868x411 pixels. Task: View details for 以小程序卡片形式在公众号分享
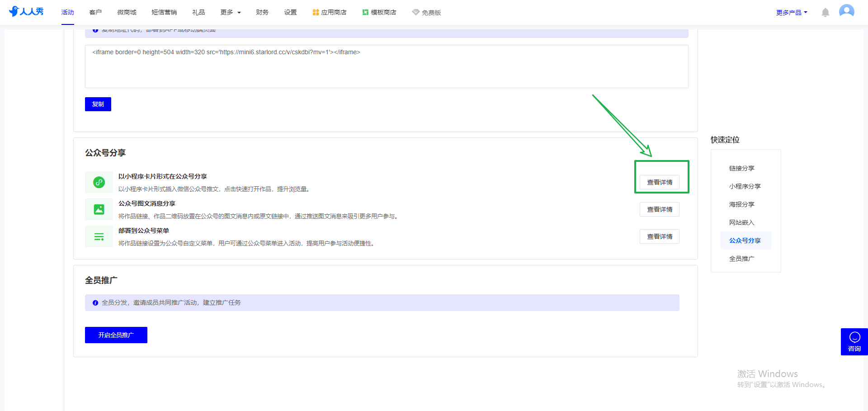pos(660,182)
